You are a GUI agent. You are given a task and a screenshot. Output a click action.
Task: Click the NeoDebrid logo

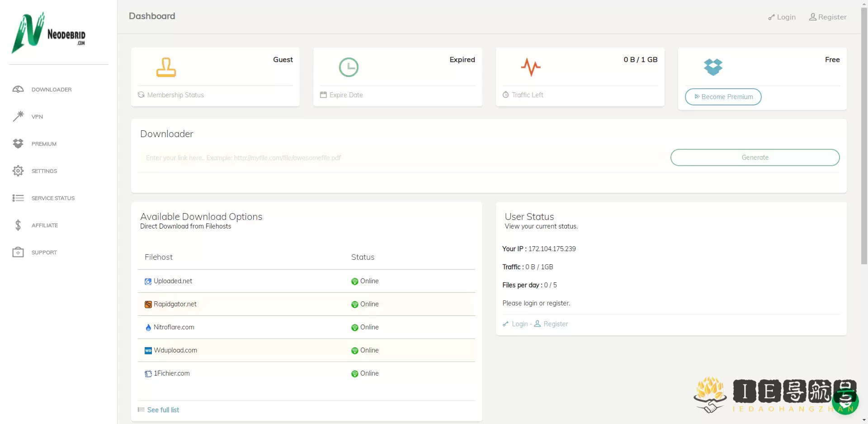coord(48,33)
